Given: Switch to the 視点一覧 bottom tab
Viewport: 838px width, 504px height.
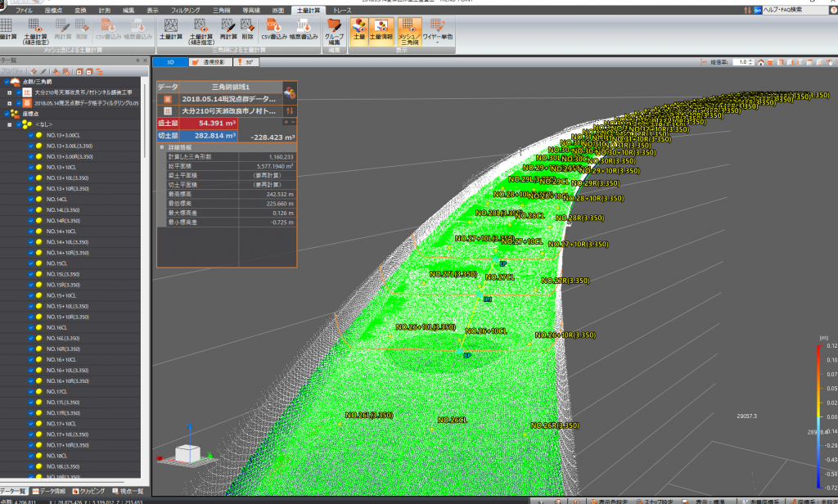Looking at the screenshot, I should coord(128,491).
